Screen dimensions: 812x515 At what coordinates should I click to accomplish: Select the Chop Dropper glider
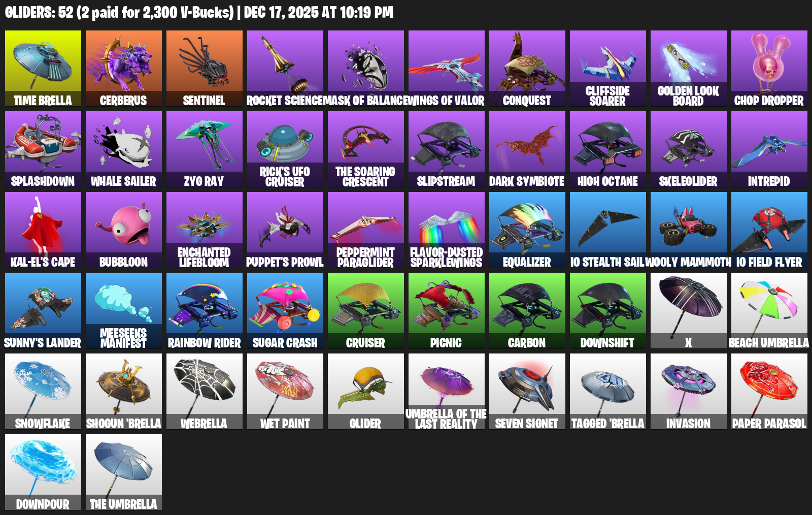(769, 69)
